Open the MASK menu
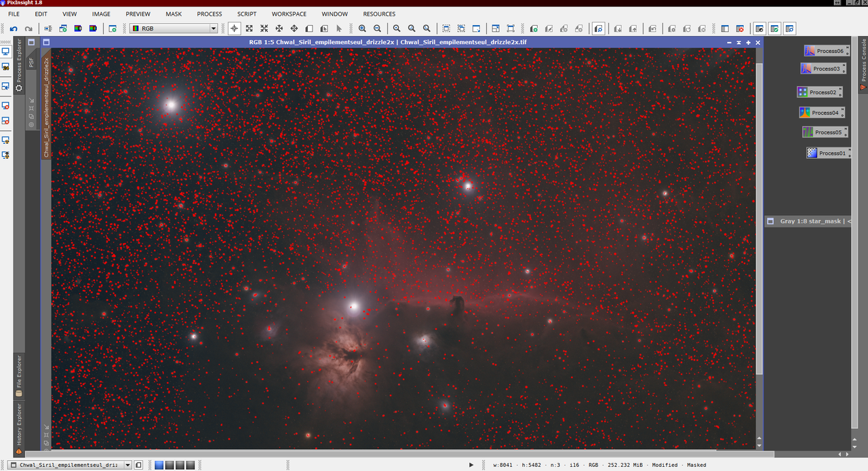This screenshot has width=868, height=471. point(174,14)
